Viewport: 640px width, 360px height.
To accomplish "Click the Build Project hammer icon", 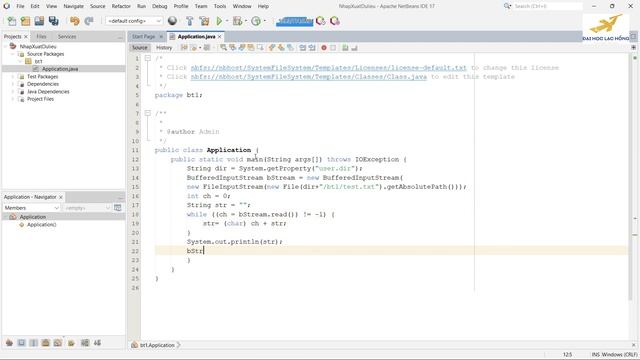I will (189, 21).
